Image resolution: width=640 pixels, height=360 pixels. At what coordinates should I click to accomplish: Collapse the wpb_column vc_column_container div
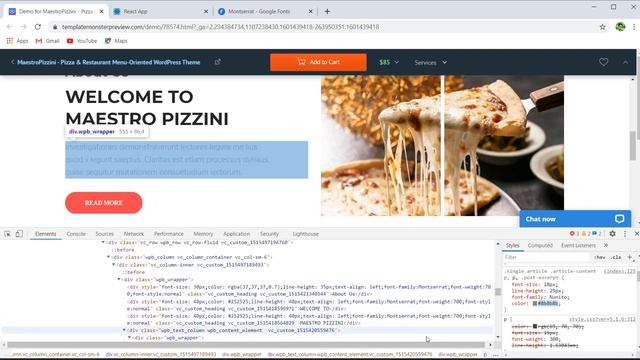pyautogui.click(x=109, y=257)
